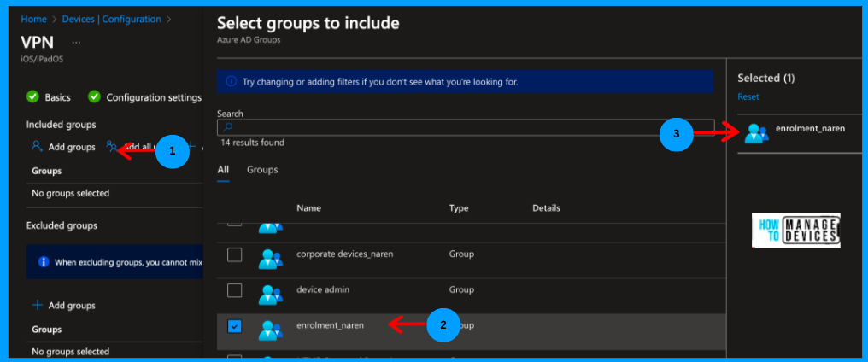Screen dimensions: 868x362
Task: Click the Group type of device admin
Action: 461,290
